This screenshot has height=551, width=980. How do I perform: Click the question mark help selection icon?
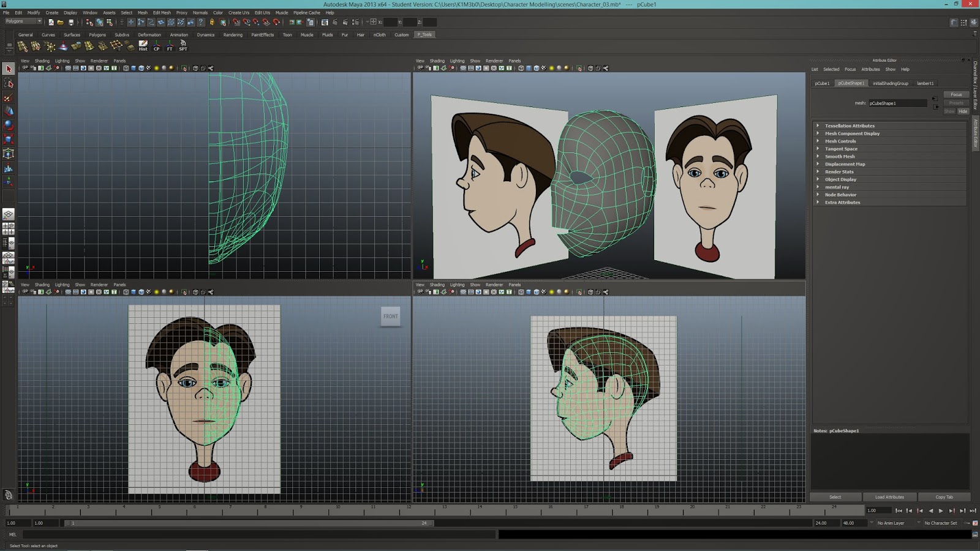click(x=201, y=22)
